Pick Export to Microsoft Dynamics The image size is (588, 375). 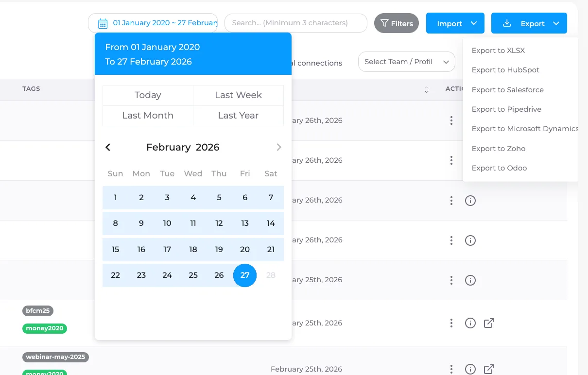[x=524, y=129]
